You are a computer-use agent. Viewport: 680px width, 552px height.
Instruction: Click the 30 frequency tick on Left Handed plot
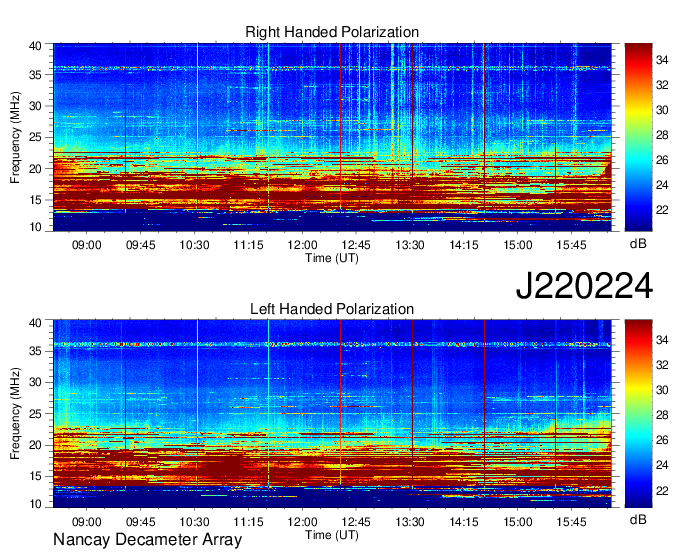click(35, 382)
